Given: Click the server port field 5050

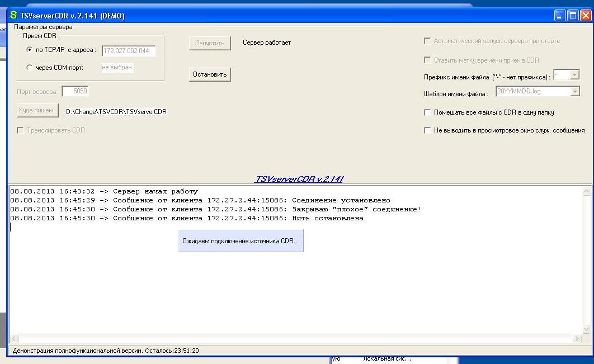Looking at the screenshot, I should click(x=75, y=91).
